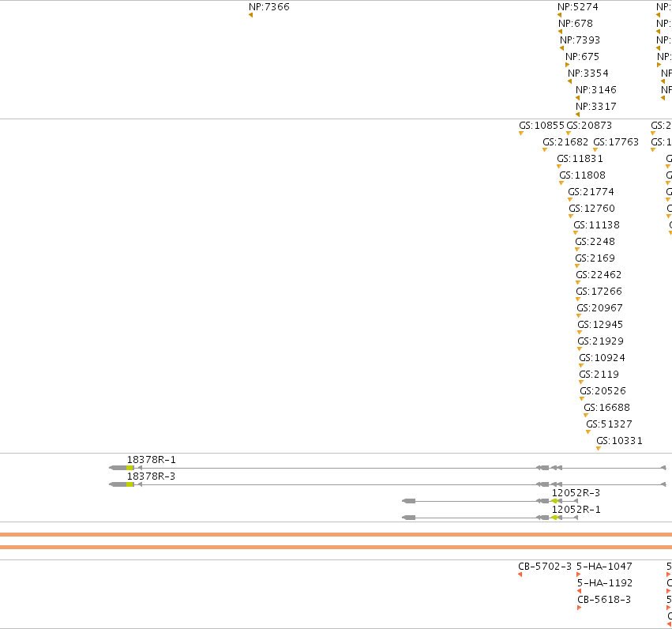This screenshot has width=672, height=629.
Task: Click the GS:20526 feature label
Action: 603,391
